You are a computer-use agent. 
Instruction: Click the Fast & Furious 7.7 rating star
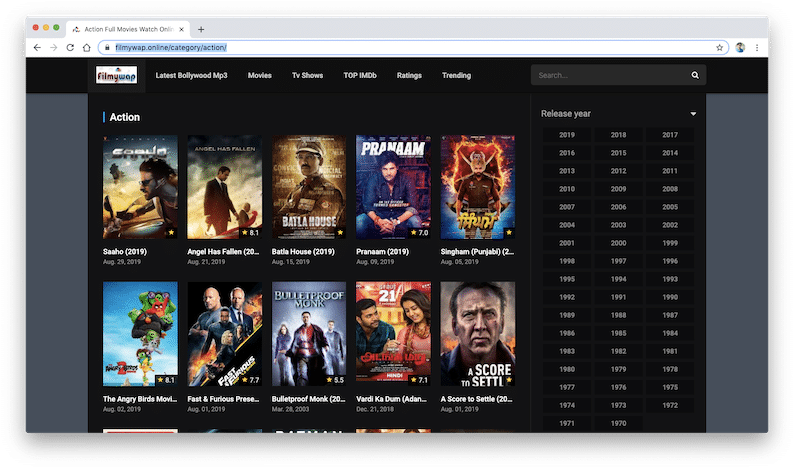245,380
